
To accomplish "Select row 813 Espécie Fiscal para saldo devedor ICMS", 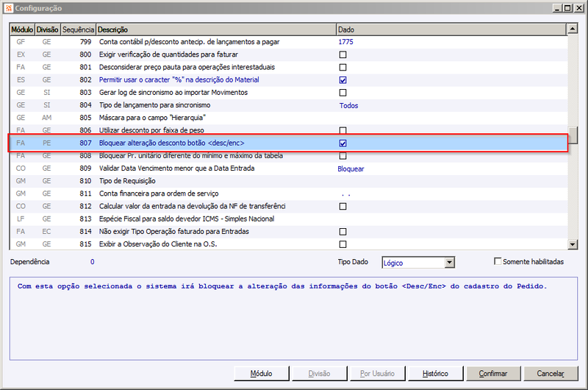I will pos(288,219).
